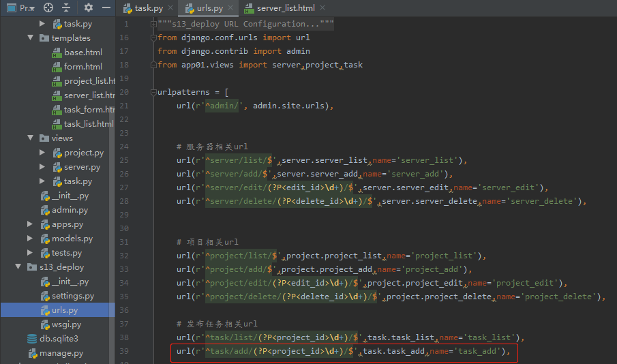Switch to the task.py editor tab
The width and height of the screenshot is (617, 364).
pos(144,8)
